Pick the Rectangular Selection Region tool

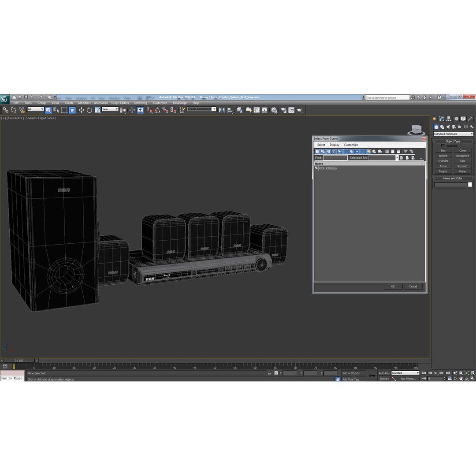[x=64, y=110]
